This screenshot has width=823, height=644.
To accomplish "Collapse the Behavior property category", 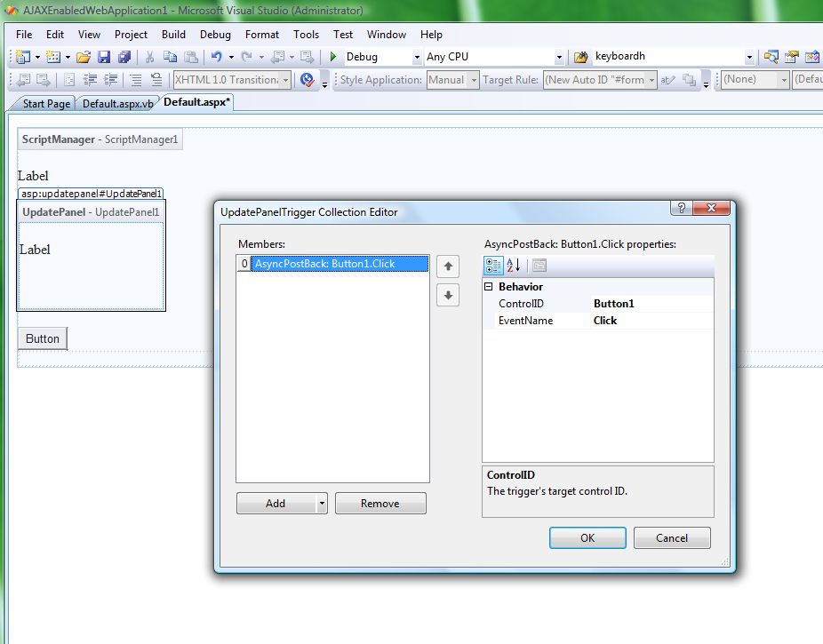I will 488,286.
